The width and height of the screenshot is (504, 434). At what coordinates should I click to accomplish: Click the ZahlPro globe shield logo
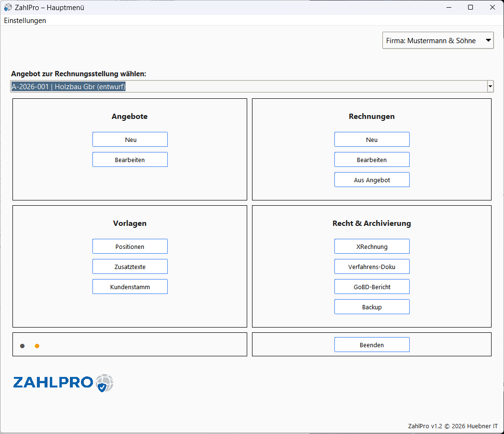[104, 383]
